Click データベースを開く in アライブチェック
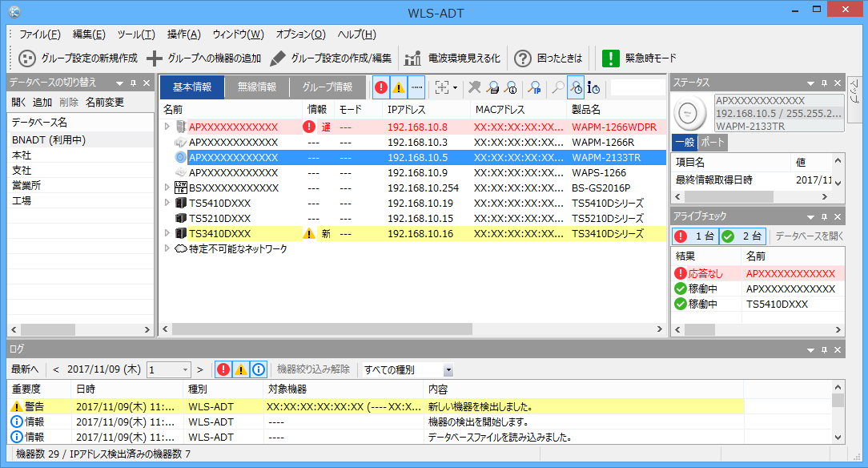Screen dimensions: 868x468 pyautogui.click(x=810, y=236)
